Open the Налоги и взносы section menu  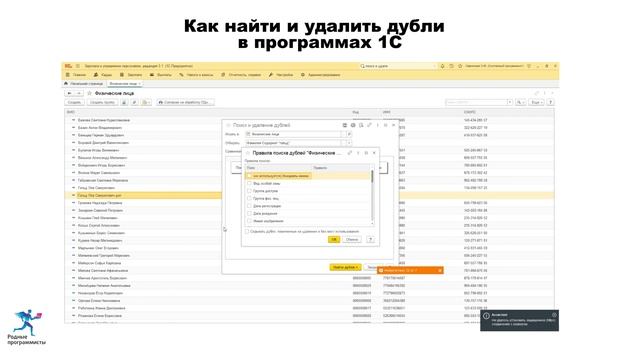coord(196,75)
